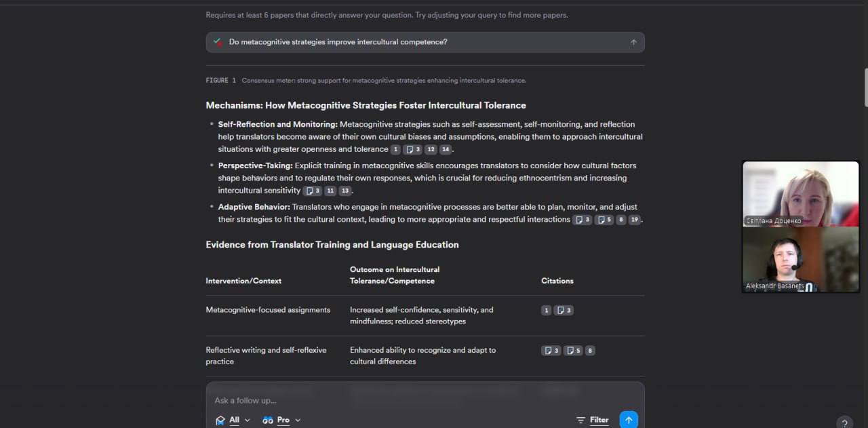This screenshot has height=428, width=868.
Task: Expand the All sources dropdown
Action: tap(247, 421)
